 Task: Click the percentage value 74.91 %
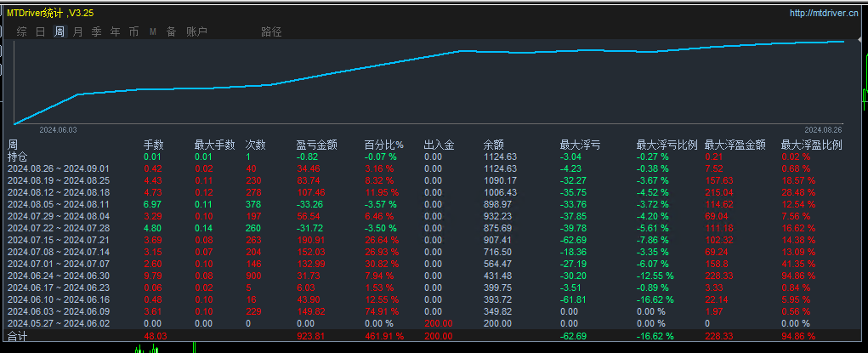(382, 311)
